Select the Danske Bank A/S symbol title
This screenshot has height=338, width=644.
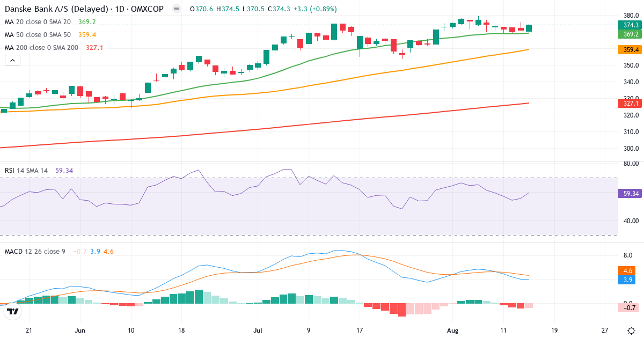pos(85,9)
